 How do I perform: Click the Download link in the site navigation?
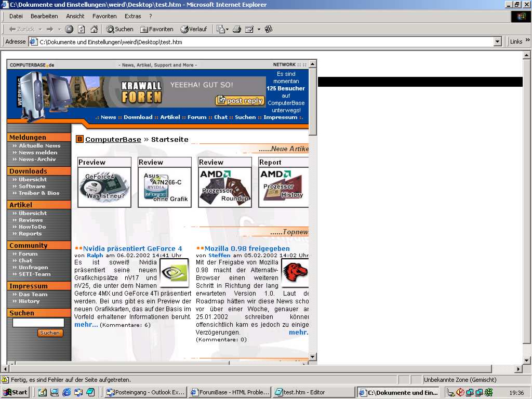pyautogui.click(x=138, y=117)
